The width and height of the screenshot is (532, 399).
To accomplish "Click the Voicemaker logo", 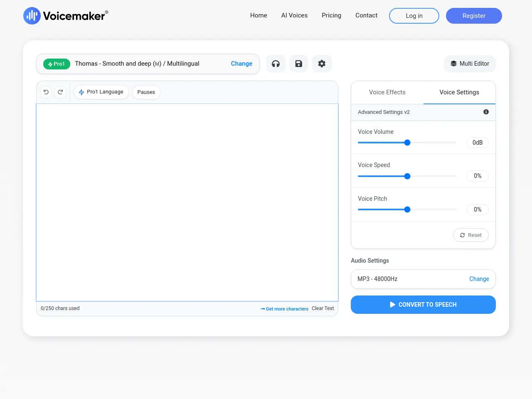I will pyautogui.click(x=66, y=16).
